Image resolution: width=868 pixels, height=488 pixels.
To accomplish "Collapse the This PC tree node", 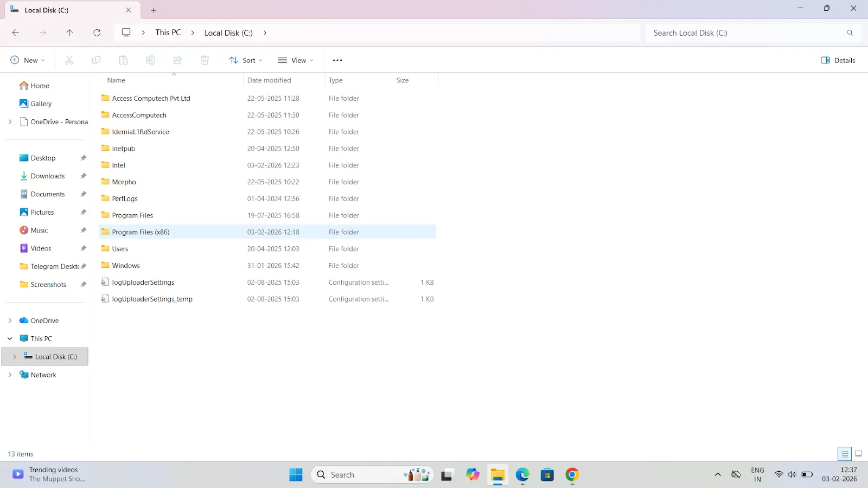I will pyautogui.click(x=10, y=339).
